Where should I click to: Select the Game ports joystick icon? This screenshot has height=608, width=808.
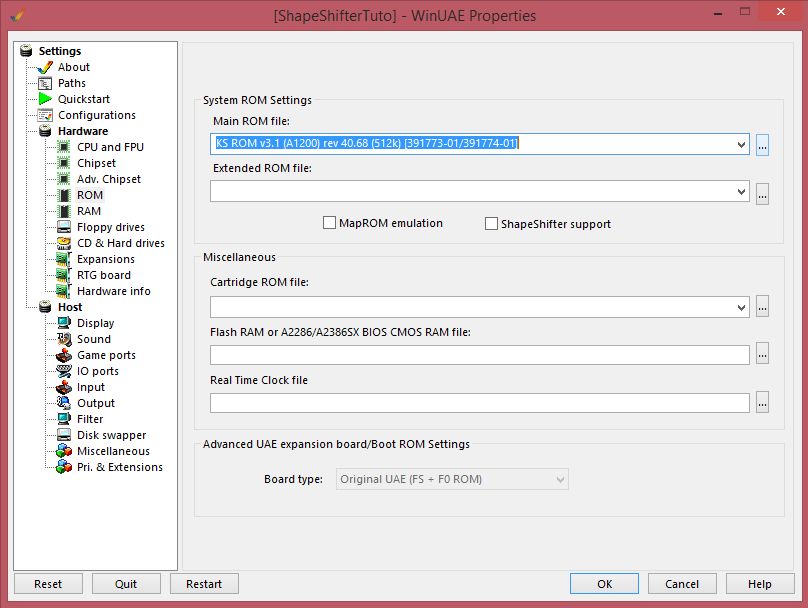point(64,355)
